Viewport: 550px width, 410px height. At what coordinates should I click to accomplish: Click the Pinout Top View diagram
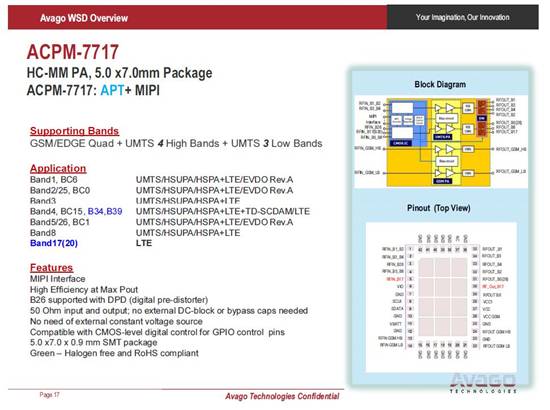point(441,297)
